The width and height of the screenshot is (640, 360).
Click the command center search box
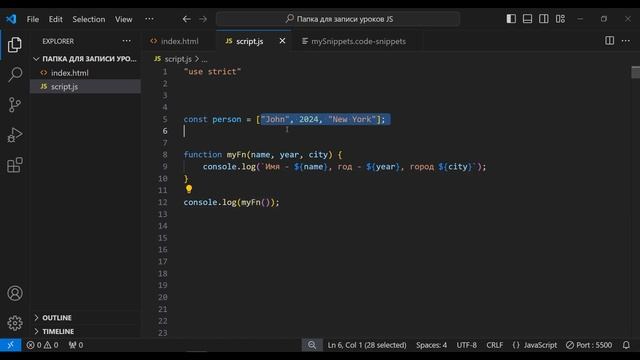tap(338, 19)
